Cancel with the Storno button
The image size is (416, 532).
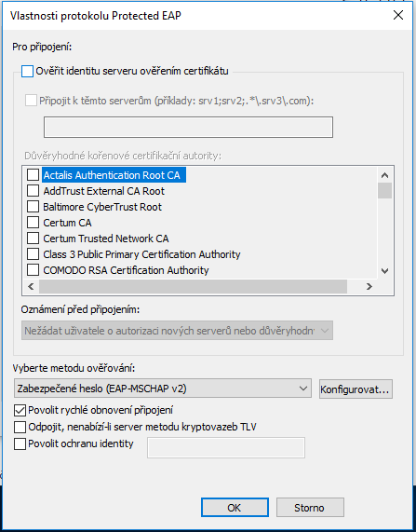(310, 508)
